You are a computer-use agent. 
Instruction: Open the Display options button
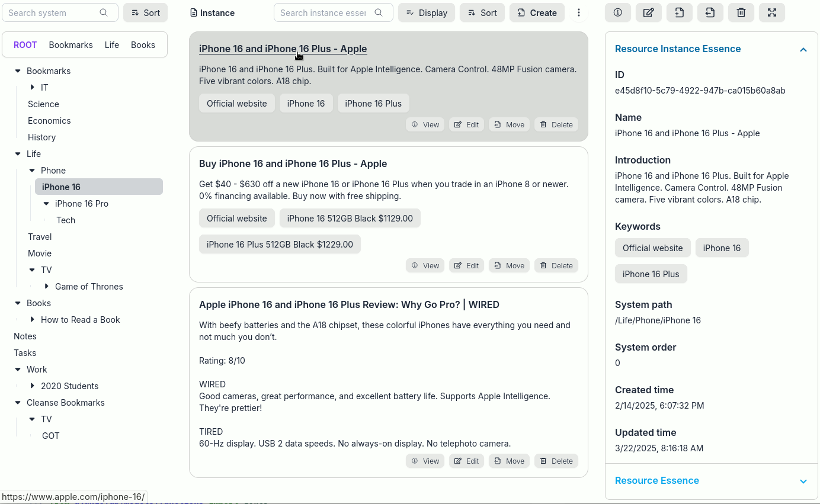(x=427, y=12)
